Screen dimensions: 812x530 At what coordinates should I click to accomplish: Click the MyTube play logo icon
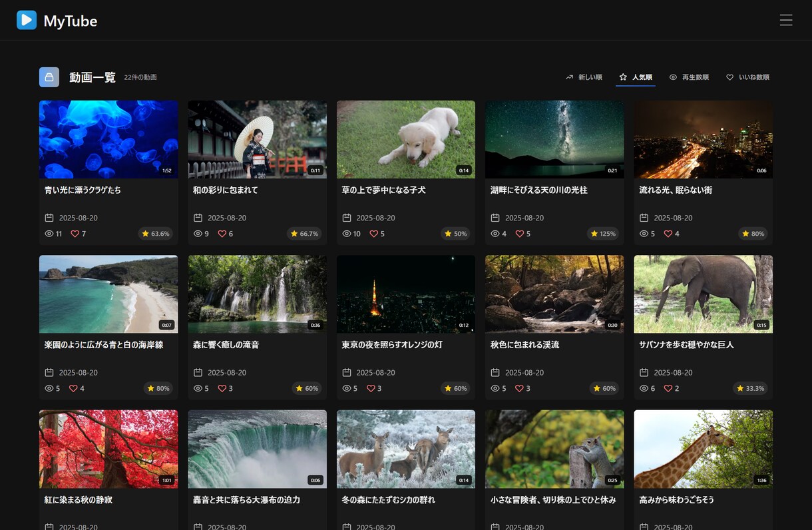click(x=27, y=20)
